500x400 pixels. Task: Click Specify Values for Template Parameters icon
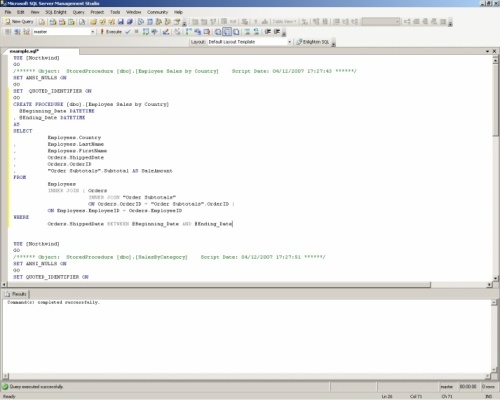click(177, 32)
